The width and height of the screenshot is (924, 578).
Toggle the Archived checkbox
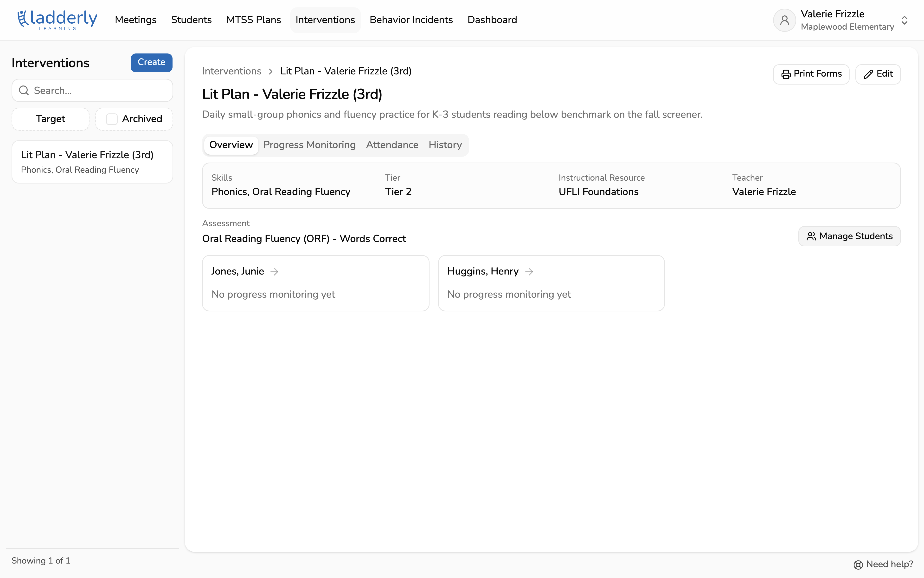[x=111, y=119]
